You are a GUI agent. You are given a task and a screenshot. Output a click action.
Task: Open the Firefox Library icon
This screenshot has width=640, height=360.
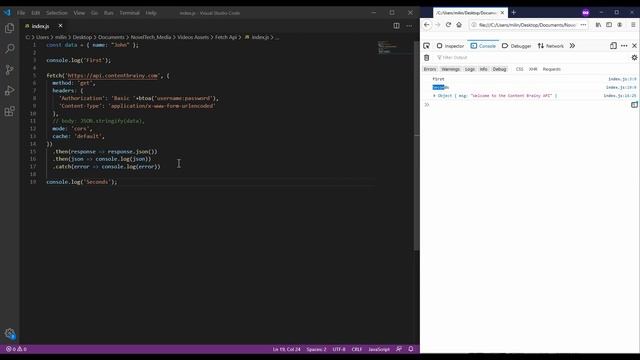(x=598, y=25)
